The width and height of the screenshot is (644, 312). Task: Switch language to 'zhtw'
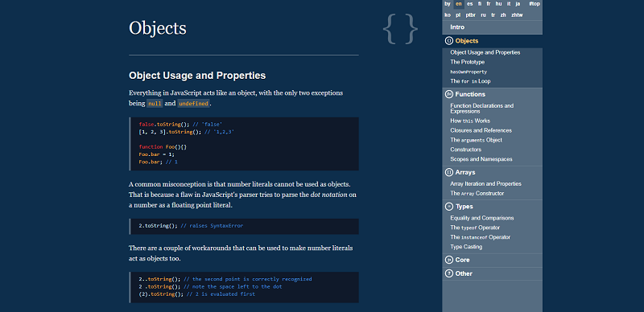pyautogui.click(x=517, y=14)
